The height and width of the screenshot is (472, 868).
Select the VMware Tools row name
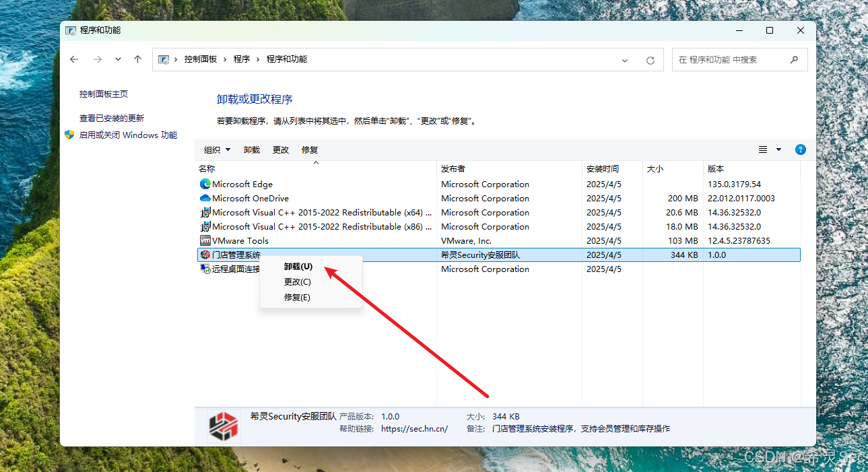tap(240, 240)
